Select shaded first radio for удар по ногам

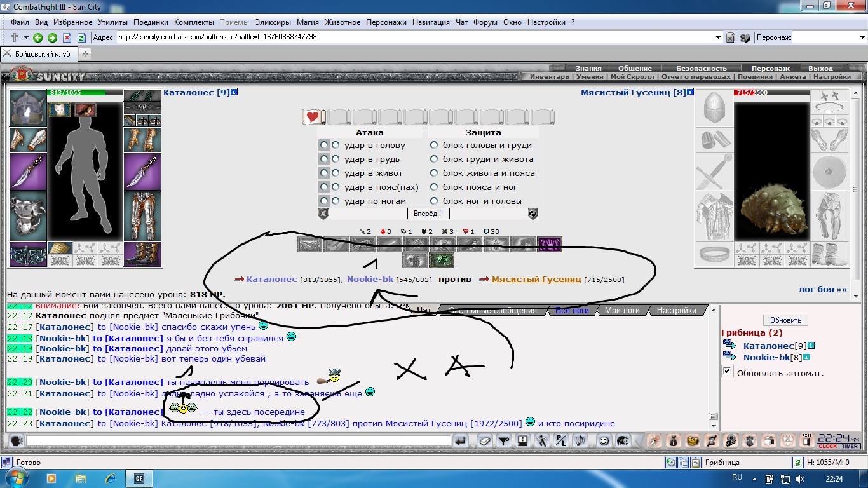324,201
